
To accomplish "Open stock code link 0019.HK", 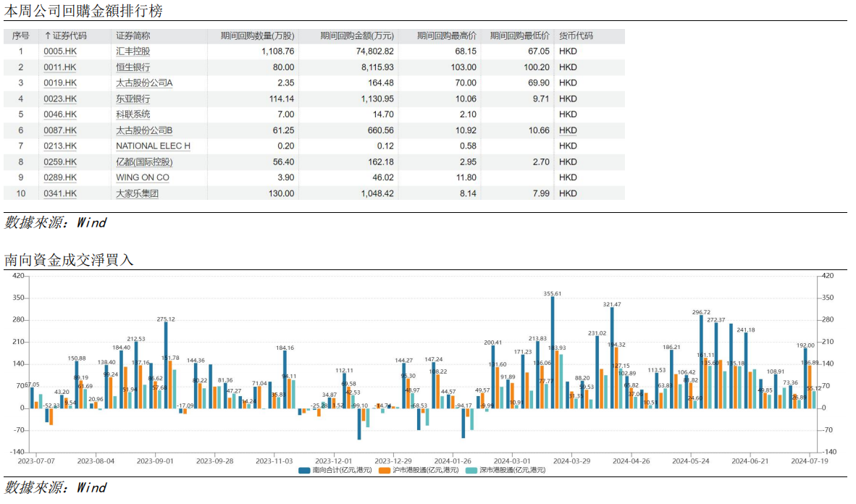I will click(x=60, y=83).
